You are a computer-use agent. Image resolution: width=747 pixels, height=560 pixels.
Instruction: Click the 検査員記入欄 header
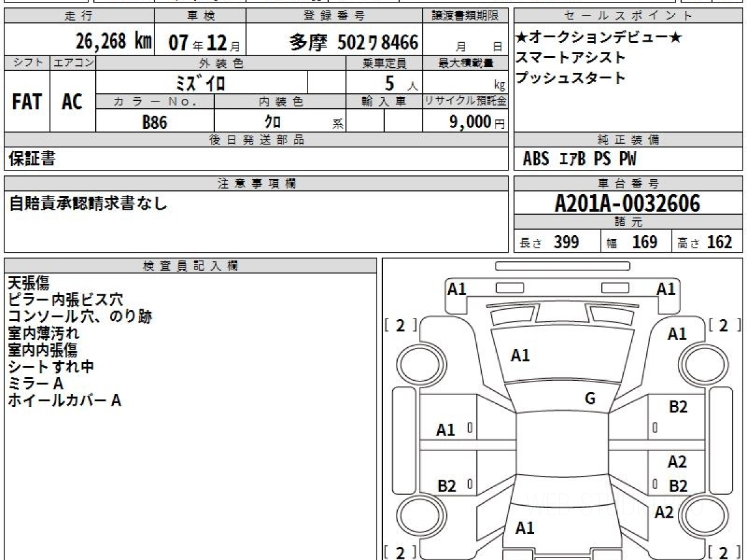tap(190, 266)
